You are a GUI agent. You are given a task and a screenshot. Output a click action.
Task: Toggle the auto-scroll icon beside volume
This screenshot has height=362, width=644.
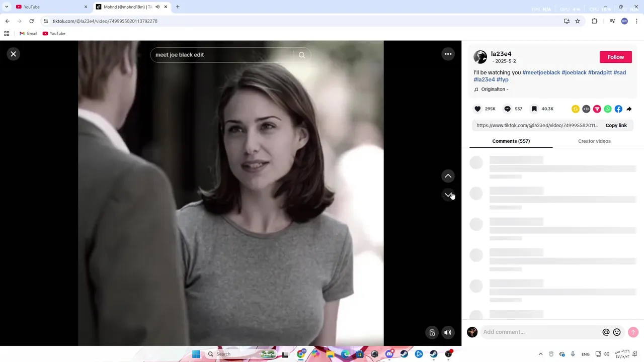432,332
